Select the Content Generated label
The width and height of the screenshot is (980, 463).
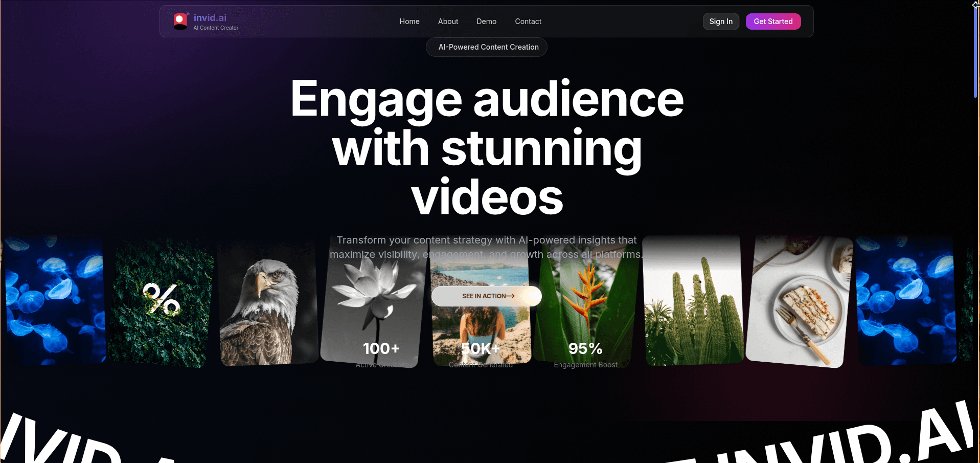481,365
